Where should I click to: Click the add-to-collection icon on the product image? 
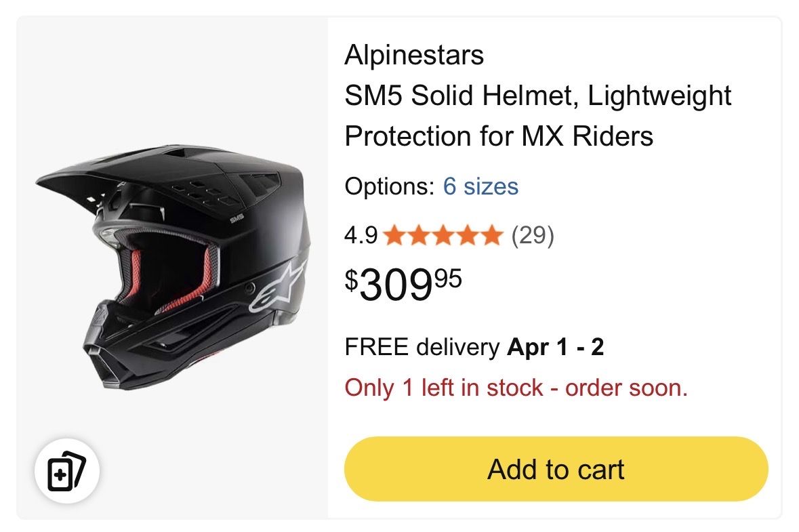(67, 470)
